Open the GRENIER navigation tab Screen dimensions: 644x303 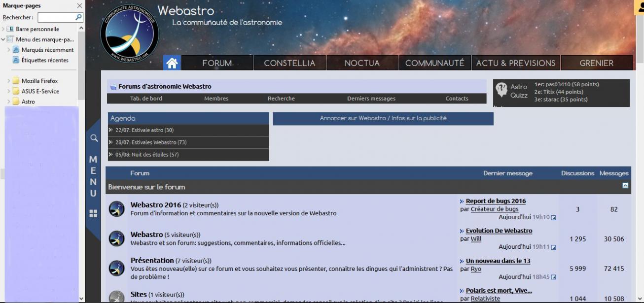597,63
